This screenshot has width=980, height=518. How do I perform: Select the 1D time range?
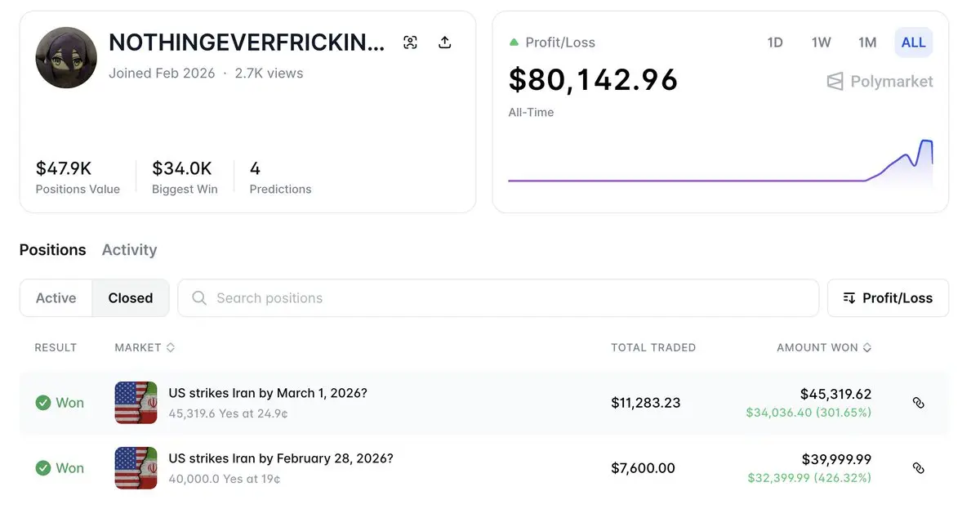point(775,42)
